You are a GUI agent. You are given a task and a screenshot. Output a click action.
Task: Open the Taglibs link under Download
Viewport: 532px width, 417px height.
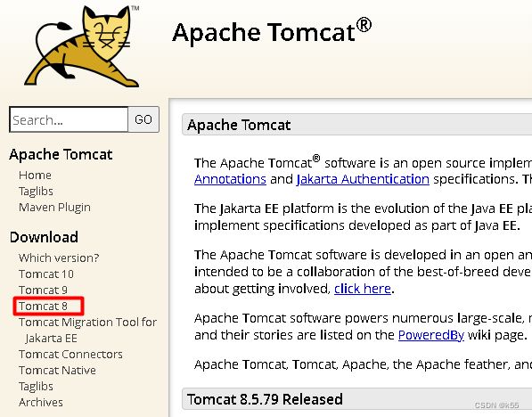pyautogui.click(x=36, y=387)
